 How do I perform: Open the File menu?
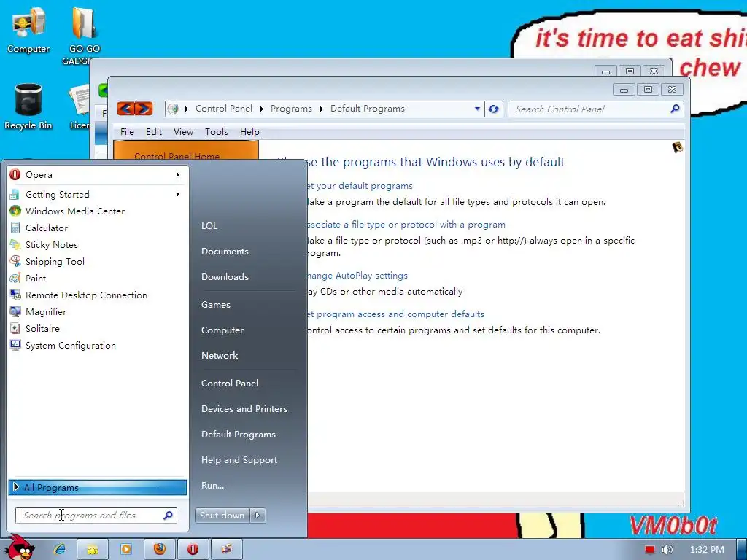point(127,132)
